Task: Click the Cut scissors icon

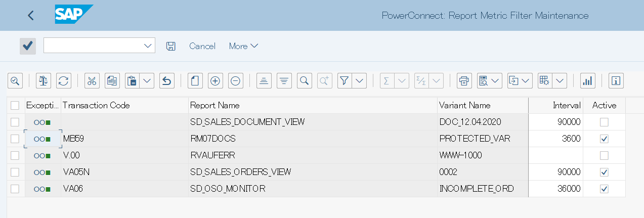Action: pyautogui.click(x=92, y=80)
